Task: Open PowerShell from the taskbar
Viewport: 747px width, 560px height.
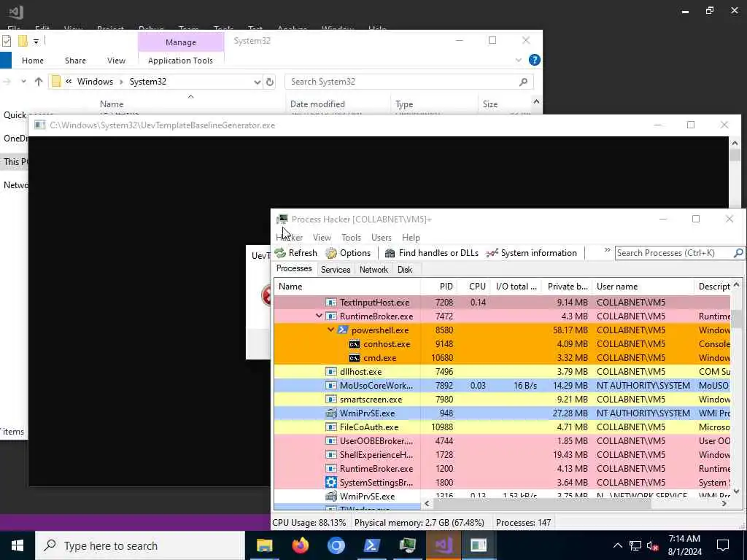Action: click(x=371, y=545)
